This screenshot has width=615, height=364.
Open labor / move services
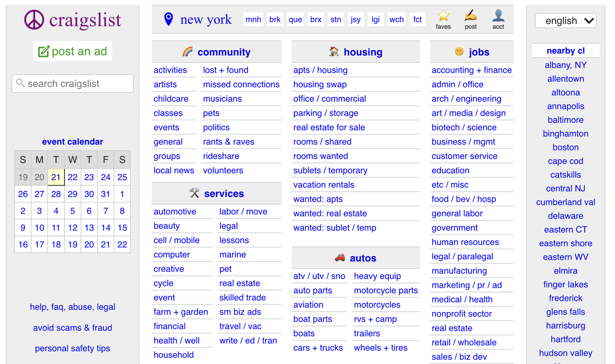coord(243,211)
